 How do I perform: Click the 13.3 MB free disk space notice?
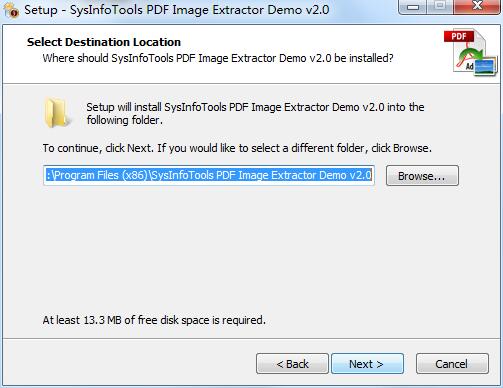point(154,320)
